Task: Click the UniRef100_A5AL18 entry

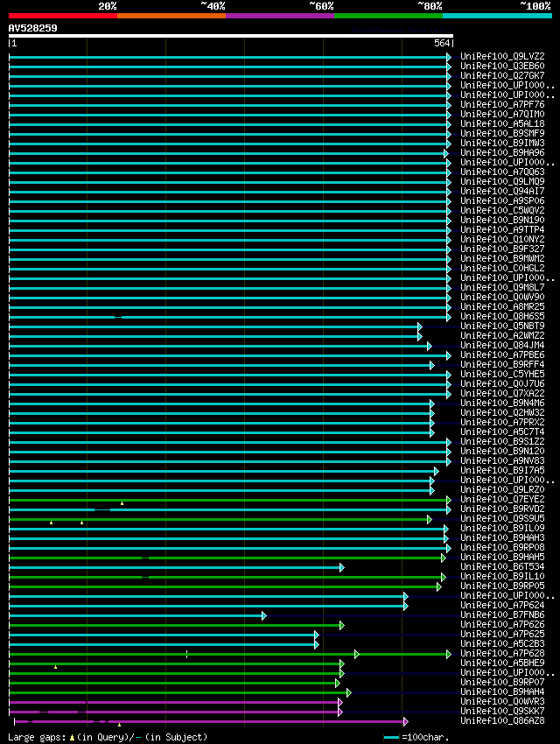Action: (x=502, y=123)
